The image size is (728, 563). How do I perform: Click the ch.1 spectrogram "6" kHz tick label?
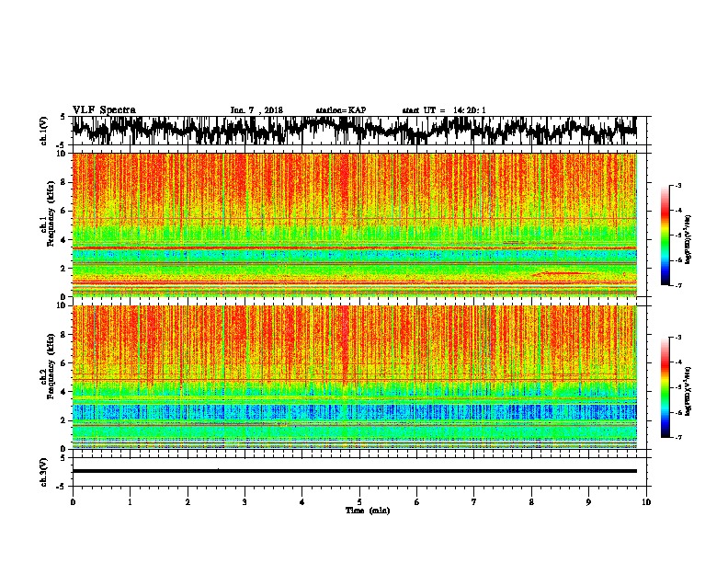(64, 211)
